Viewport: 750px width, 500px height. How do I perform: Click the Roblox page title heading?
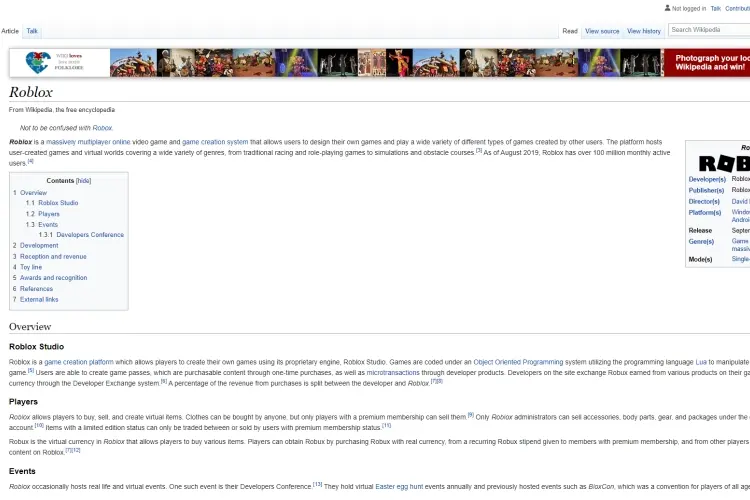[x=31, y=92]
